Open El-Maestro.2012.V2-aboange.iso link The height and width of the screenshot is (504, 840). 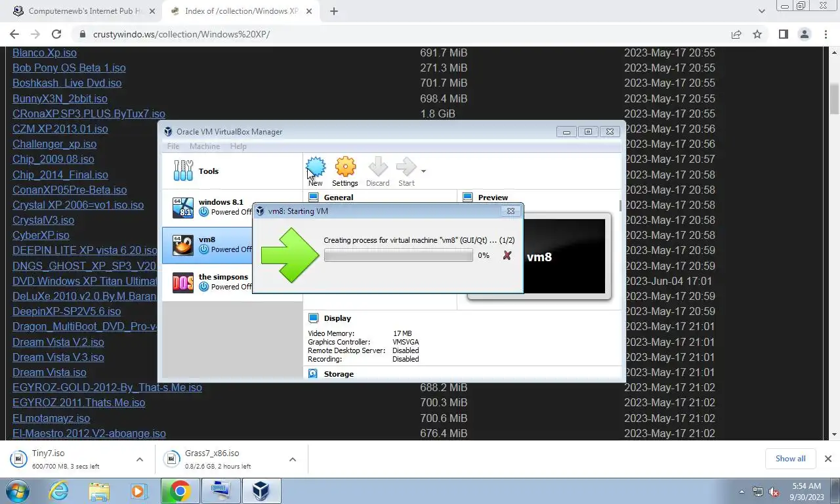(89, 433)
